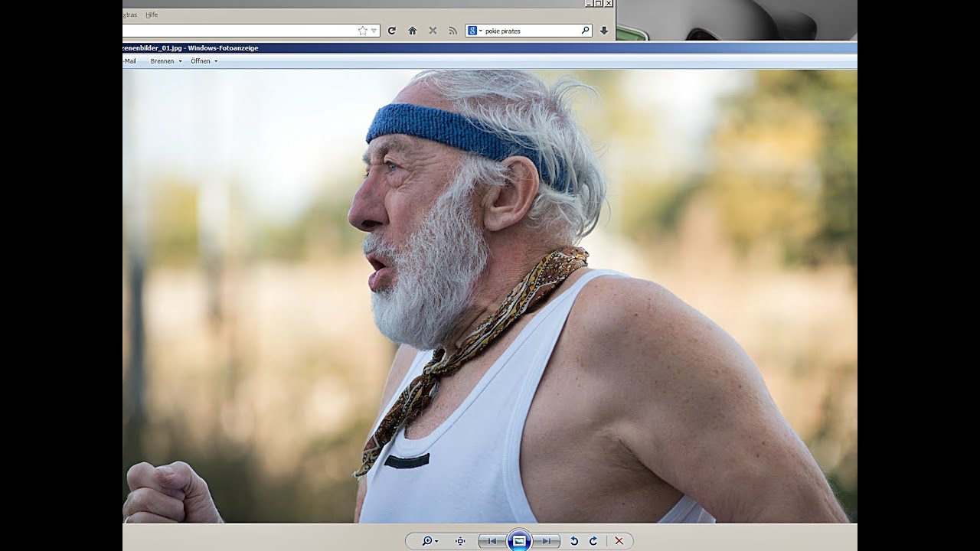Rotate the photo clockwise
The width and height of the screenshot is (980, 551).
pyautogui.click(x=593, y=541)
